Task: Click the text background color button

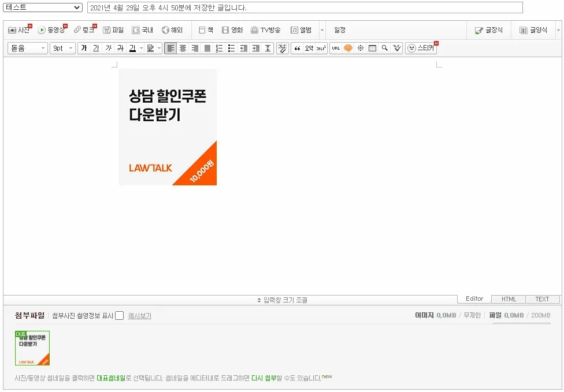Action: [151, 48]
